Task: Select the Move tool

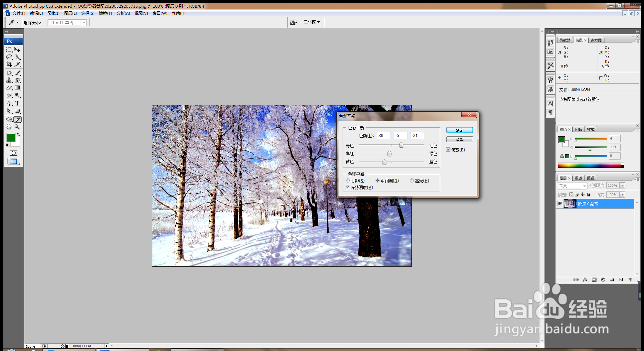Action: pos(18,50)
